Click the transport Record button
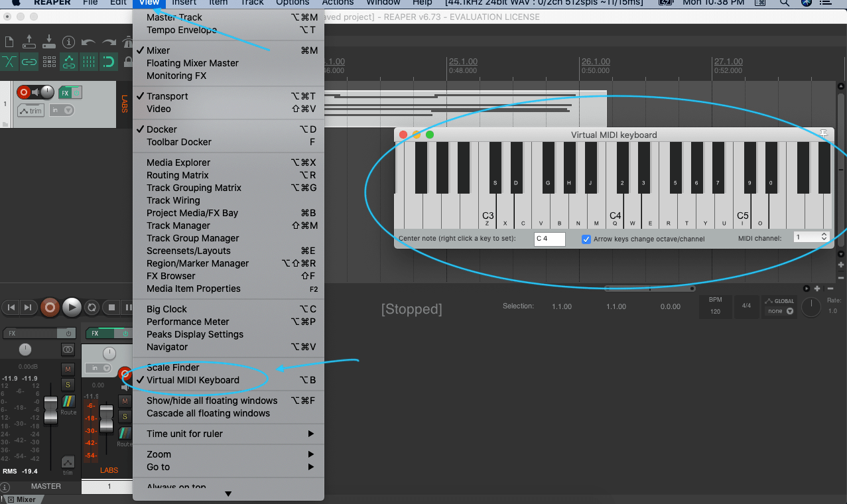Screen dimensions: 847x504 49,307
